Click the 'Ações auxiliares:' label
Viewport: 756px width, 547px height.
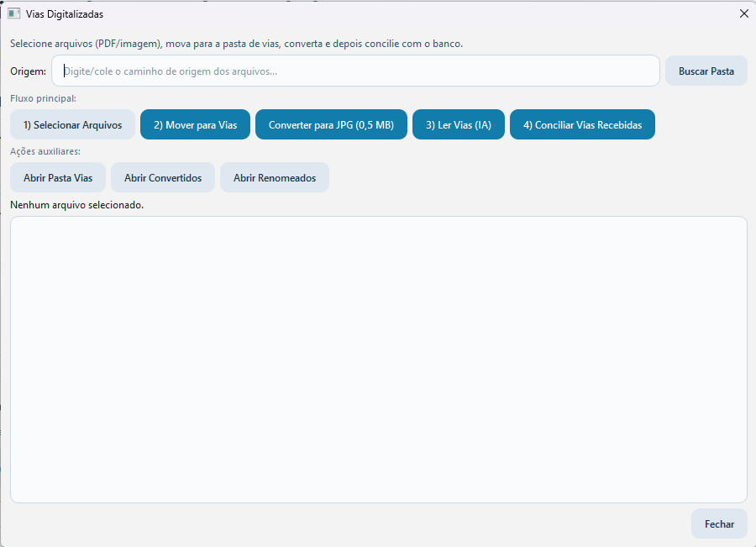(45, 151)
